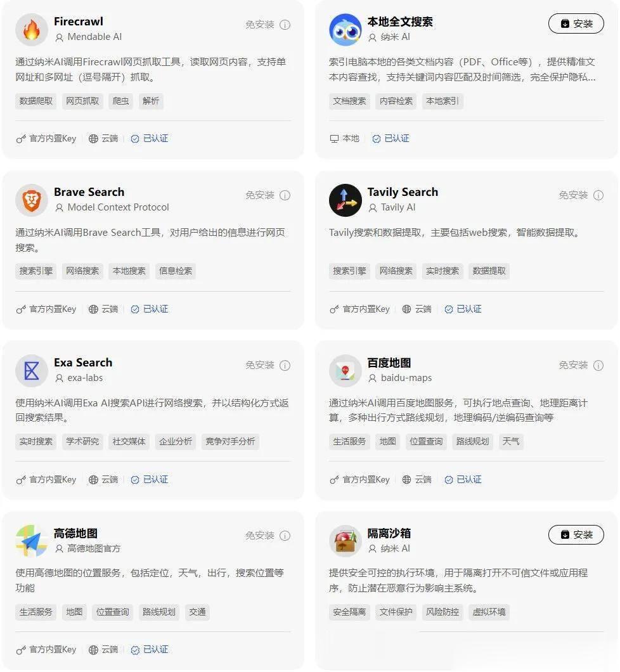Select the 虚拟环境 tag under 隔离沙箱
This screenshot has width=620, height=672.
click(x=489, y=612)
